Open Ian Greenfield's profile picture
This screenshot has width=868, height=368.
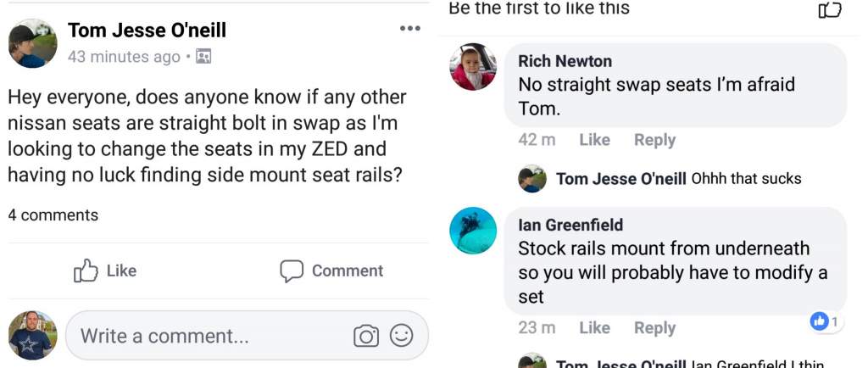tap(473, 231)
